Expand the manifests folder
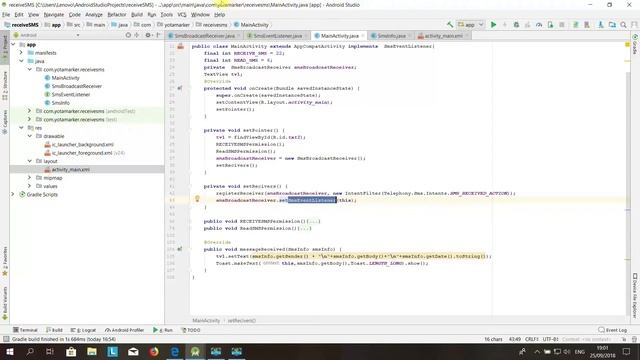The image size is (640, 360). point(21,53)
